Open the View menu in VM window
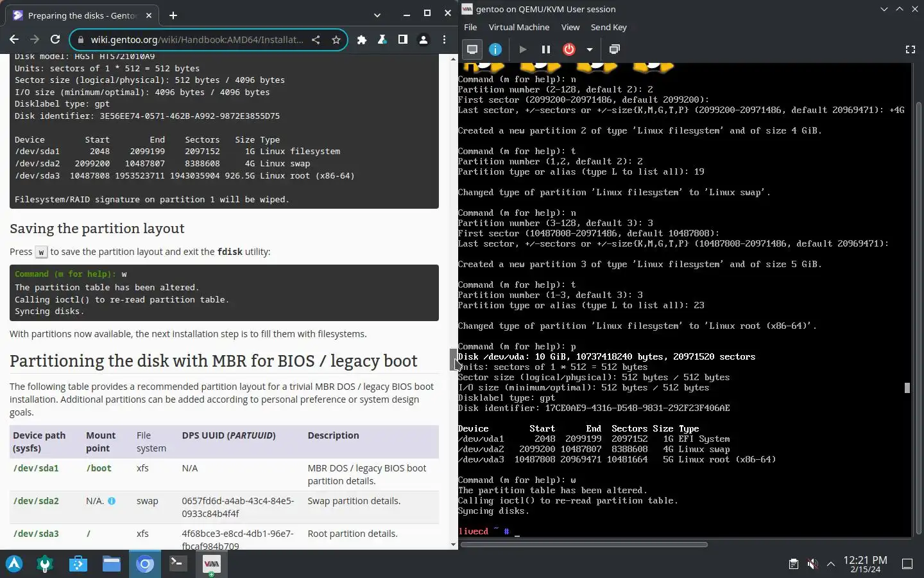The image size is (924, 578). coord(570,27)
